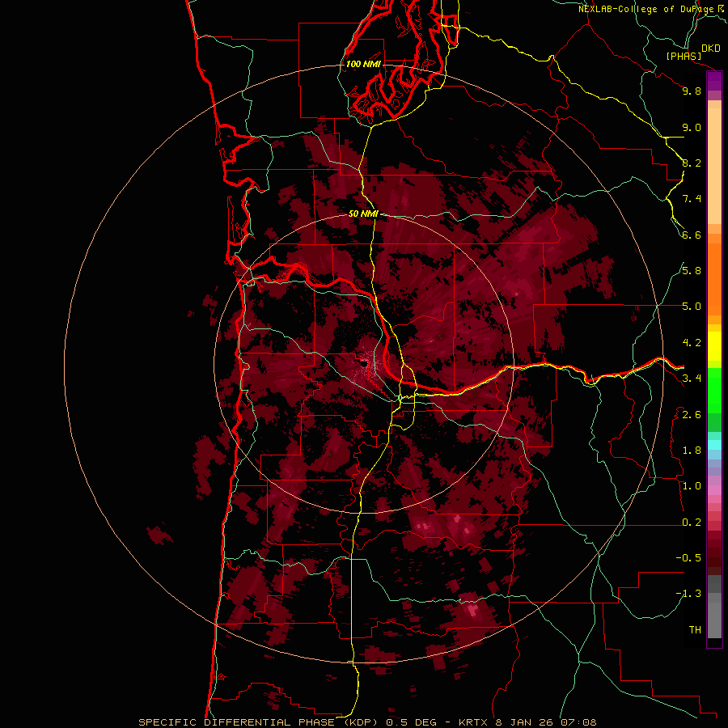Screen dimensions: 728x728
Task: Click the -1.3 scale value
Action: 688,594
